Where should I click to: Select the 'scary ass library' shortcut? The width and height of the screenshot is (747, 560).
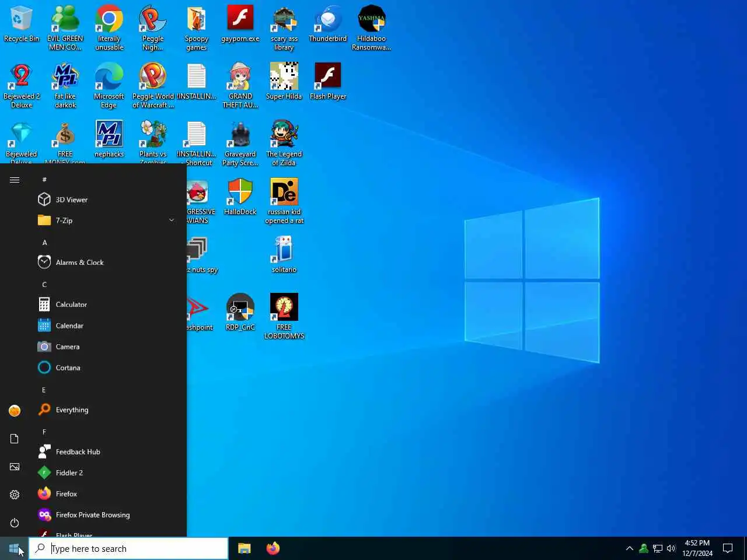pyautogui.click(x=284, y=28)
